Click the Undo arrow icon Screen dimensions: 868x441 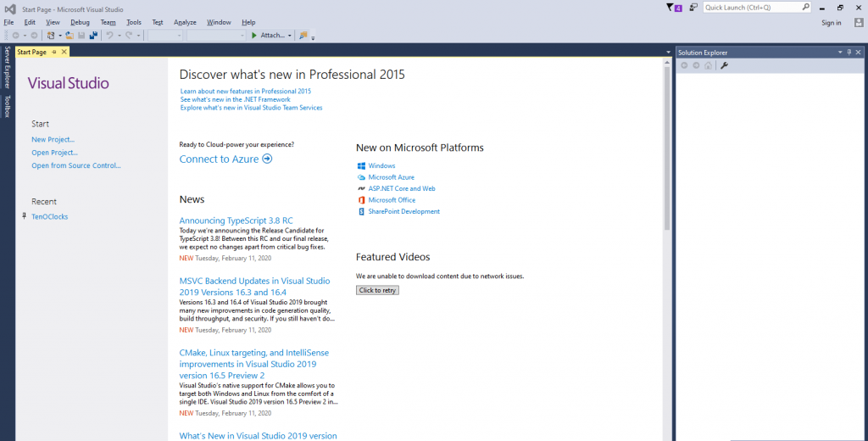pos(109,36)
